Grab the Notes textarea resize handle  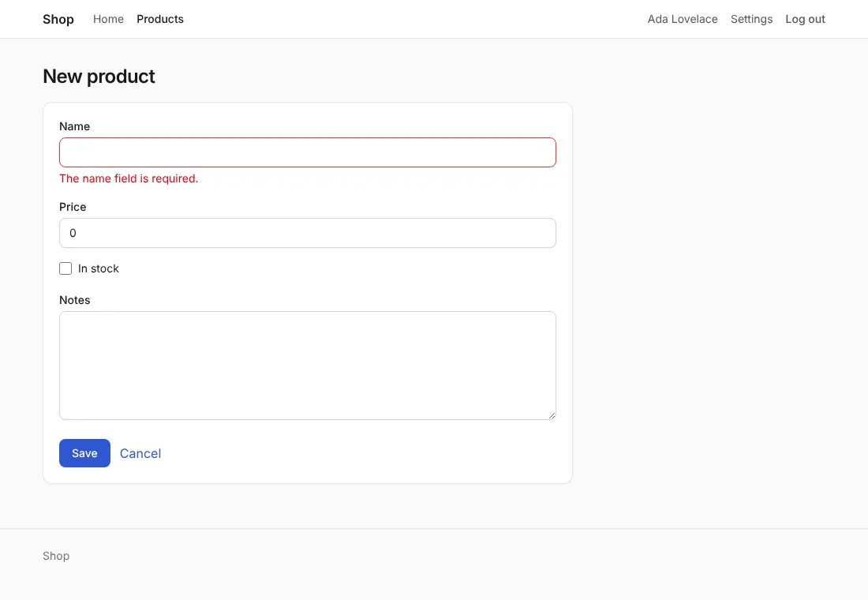(552, 415)
